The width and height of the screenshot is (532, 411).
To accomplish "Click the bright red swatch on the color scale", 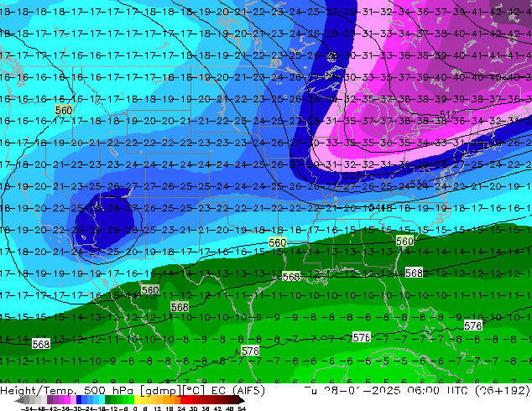I will pyautogui.click(x=184, y=399).
